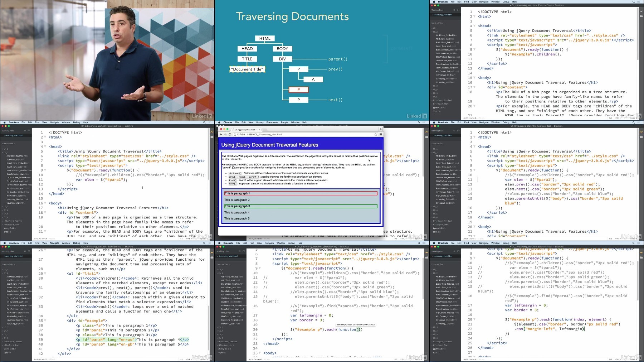Open the Debug menu in bottom-left Brackets frame
Image resolution: width=644 pixels, height=362 pixels.
(x=77, y=243)
